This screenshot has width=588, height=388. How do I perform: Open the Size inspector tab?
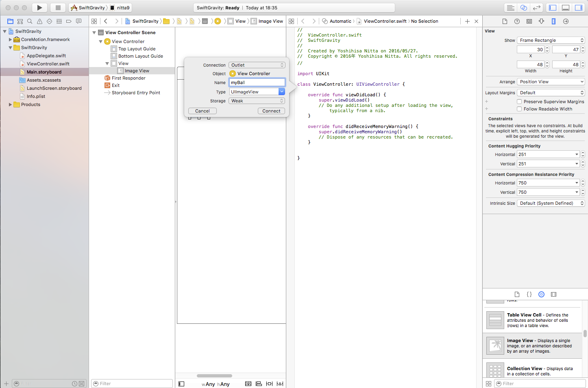[553, 22]
